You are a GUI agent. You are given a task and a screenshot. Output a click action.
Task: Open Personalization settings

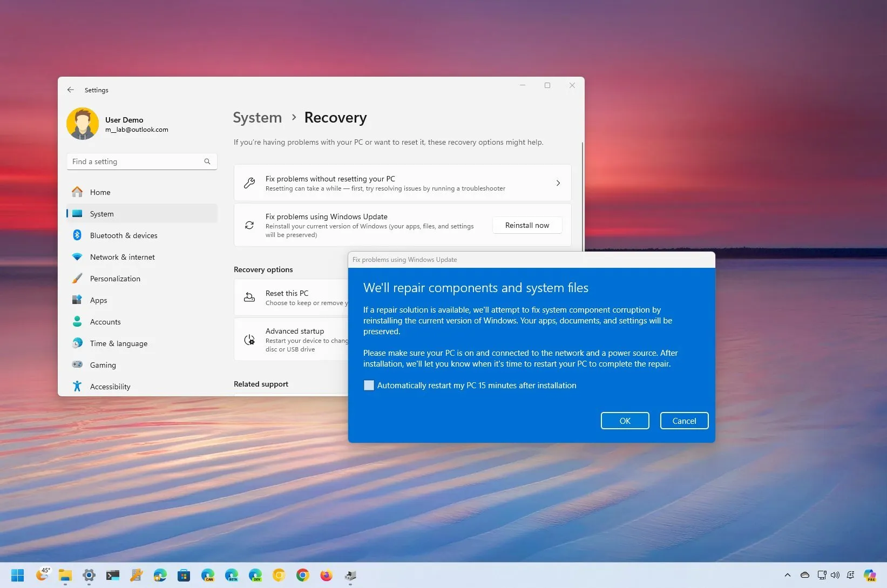[x=142, y=279]
